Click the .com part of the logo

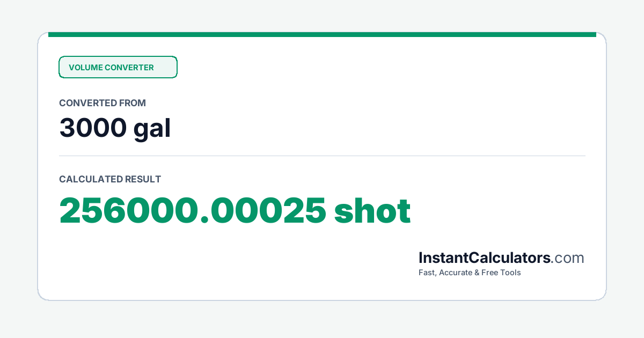tap(568, 259)
